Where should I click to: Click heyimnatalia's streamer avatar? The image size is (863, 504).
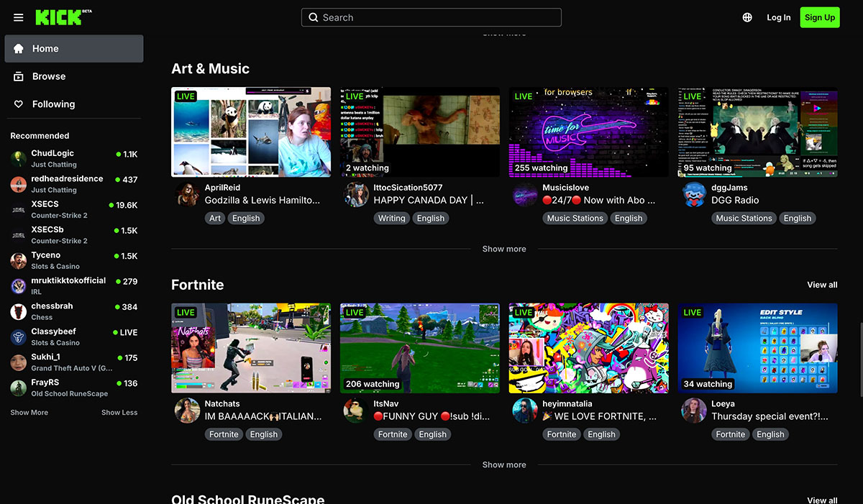(525, 411)
